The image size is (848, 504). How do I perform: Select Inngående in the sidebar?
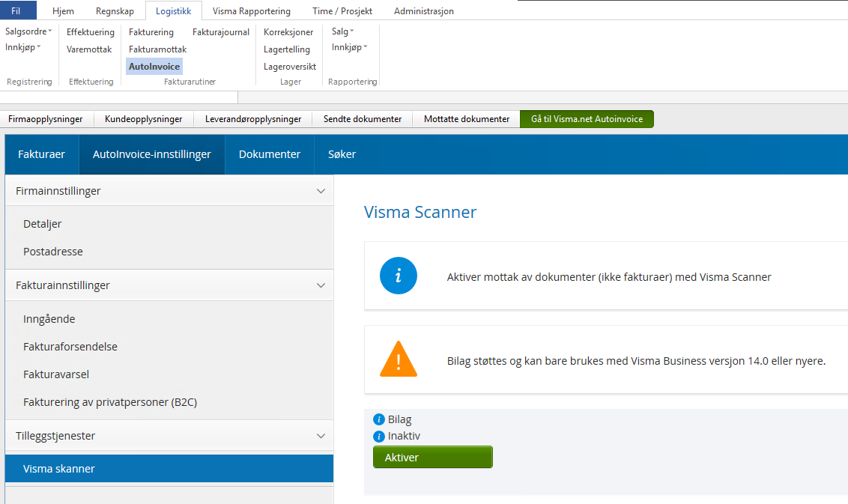(x=49, y=319)
